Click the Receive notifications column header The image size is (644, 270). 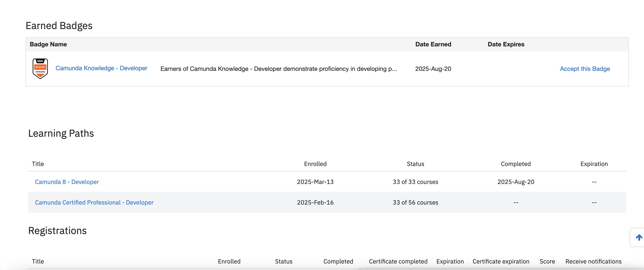click(593, 261)
